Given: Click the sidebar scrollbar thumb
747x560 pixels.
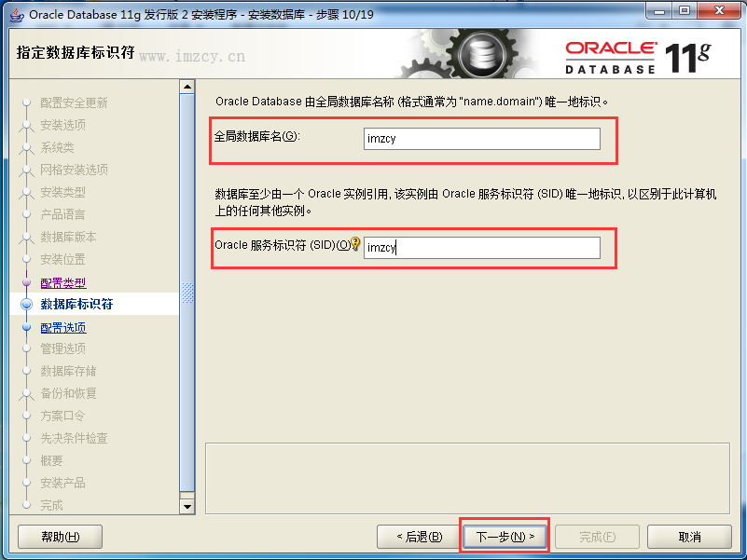Looking at the screenshot, I should coord(187,293).
